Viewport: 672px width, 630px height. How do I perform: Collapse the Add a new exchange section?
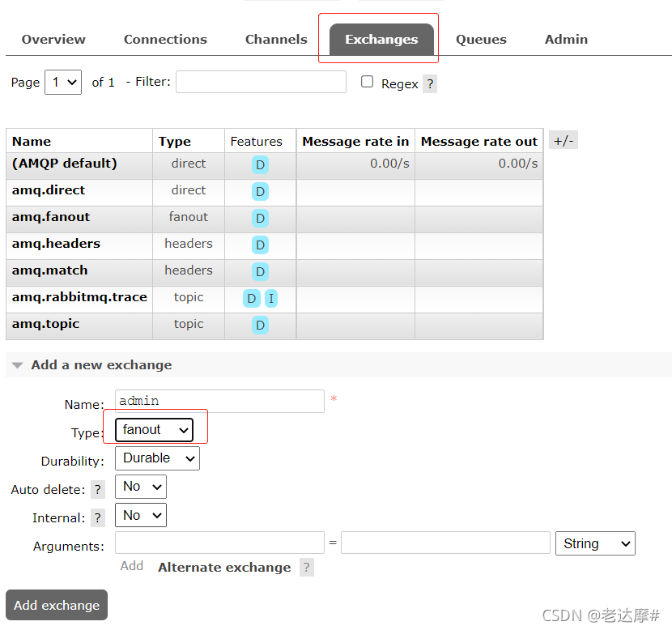[101, 365]
